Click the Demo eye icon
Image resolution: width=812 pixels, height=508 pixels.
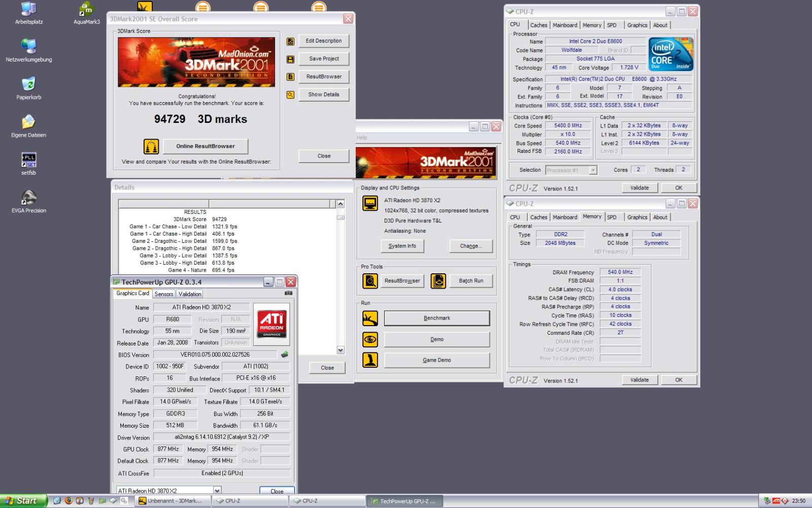[370, 339]
